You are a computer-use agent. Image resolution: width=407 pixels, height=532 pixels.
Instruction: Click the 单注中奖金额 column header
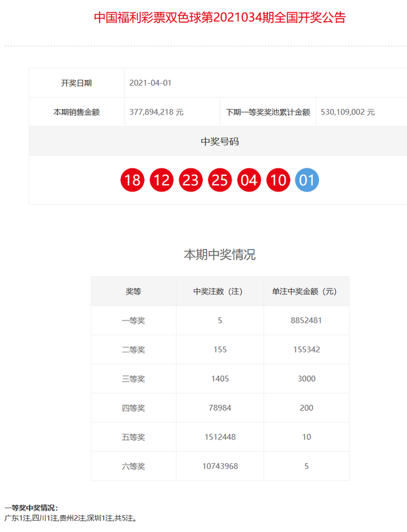[x=306, y=292]
